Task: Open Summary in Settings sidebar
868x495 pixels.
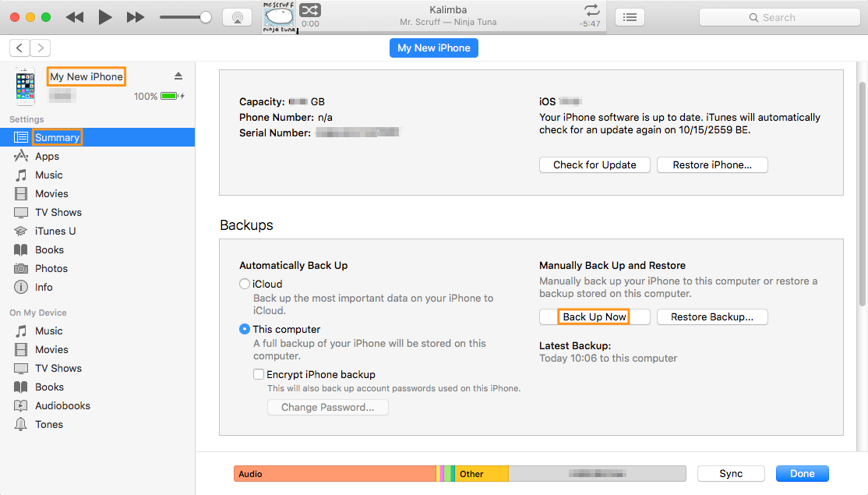Action: (x=97, y=137)
